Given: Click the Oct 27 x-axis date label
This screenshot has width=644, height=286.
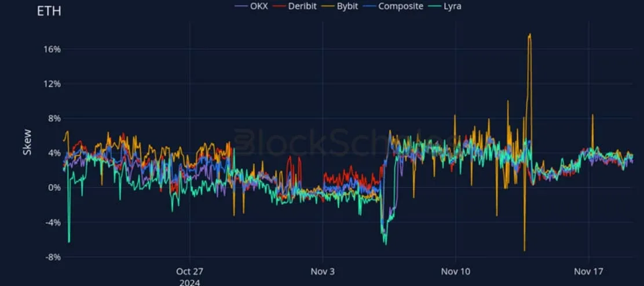Looking at the screenshot, I should tap(190, 271).
